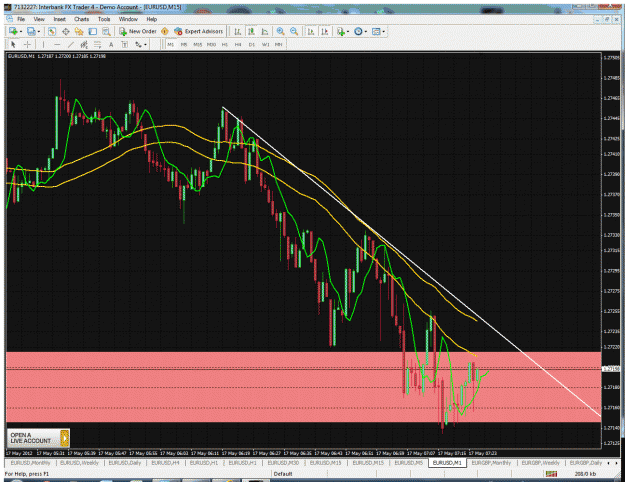
Task: Switch timeframe to D1
Action: tap(252, 45)
